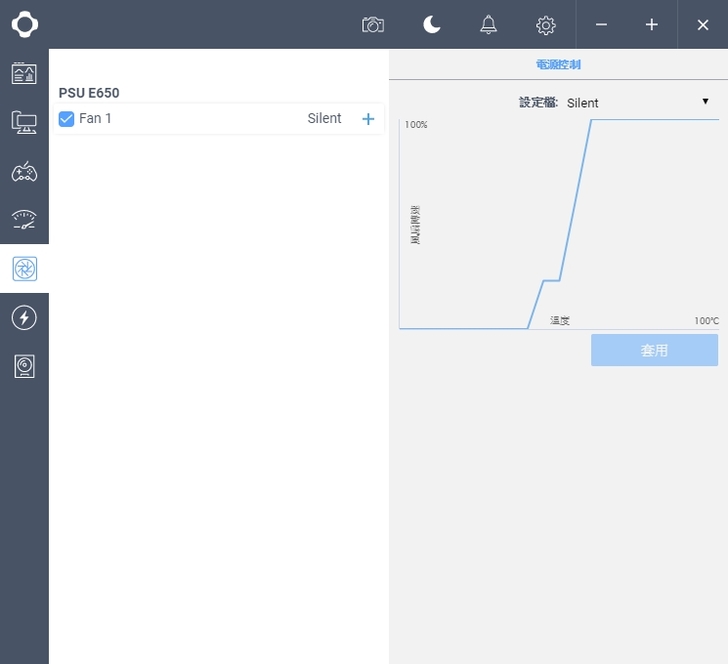Maximize window with plus button
Viewport: 728px width, 664px height.
651,25
